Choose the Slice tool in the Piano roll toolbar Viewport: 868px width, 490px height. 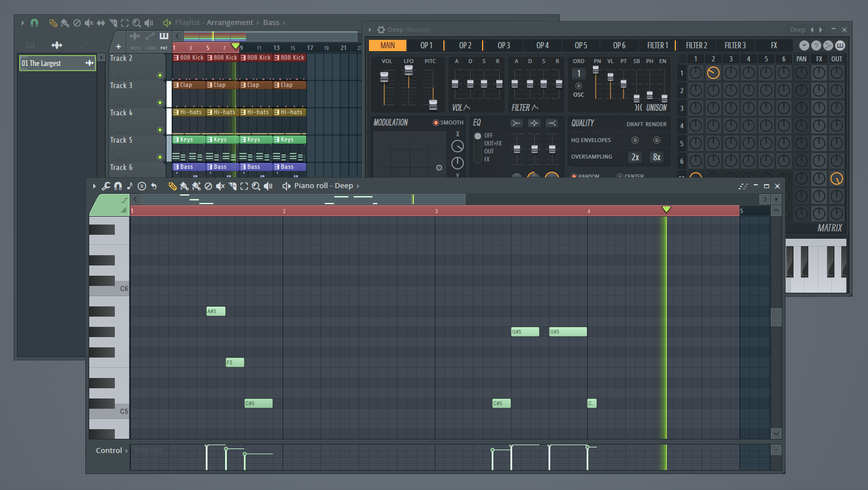click(232, 185)
